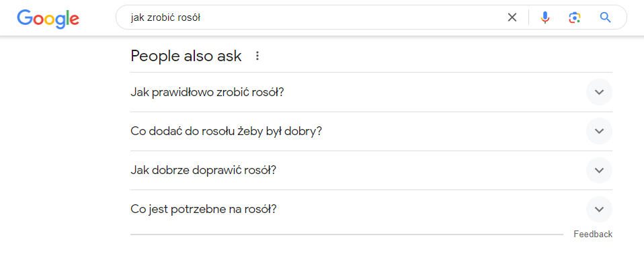Screen dimensions: 644x254
Task: Expand chevron for 'Co jest potrzebne na rosół?'
Action: [599, 209]
